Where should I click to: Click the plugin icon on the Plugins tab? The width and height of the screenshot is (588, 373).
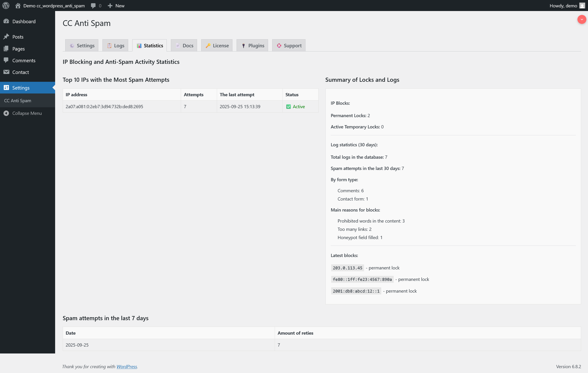243,45
